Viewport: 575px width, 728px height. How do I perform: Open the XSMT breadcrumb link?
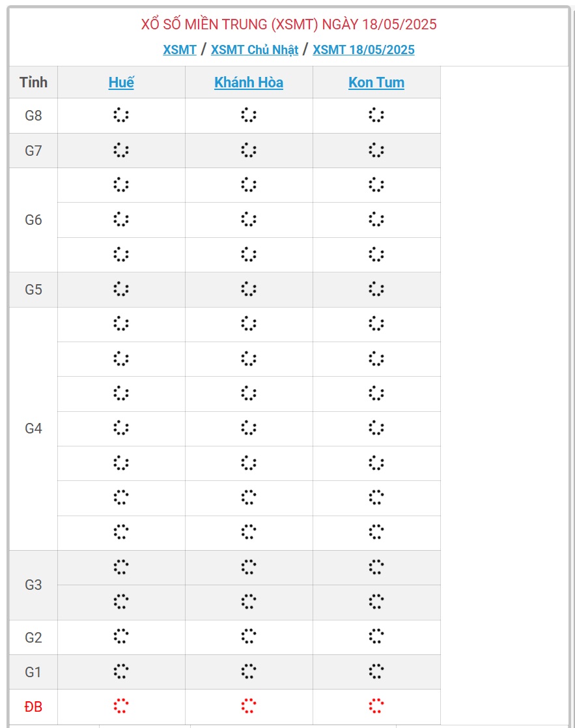[180, 50]
